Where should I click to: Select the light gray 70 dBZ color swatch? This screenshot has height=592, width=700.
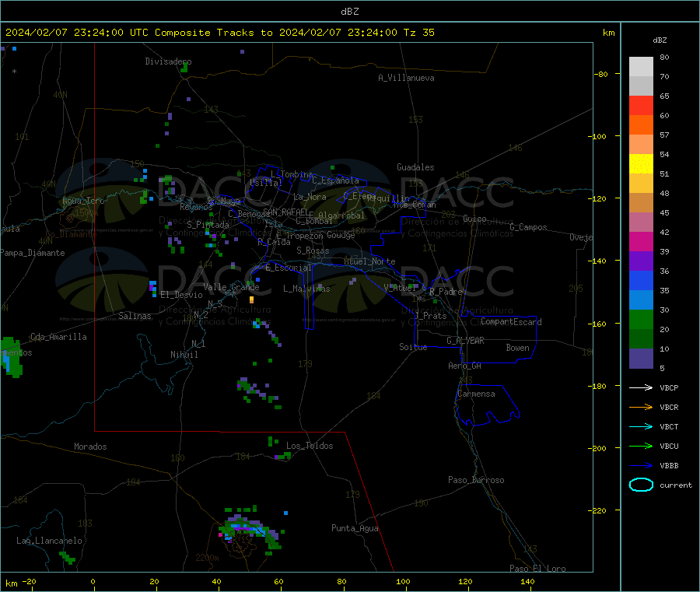click(641, 67)
